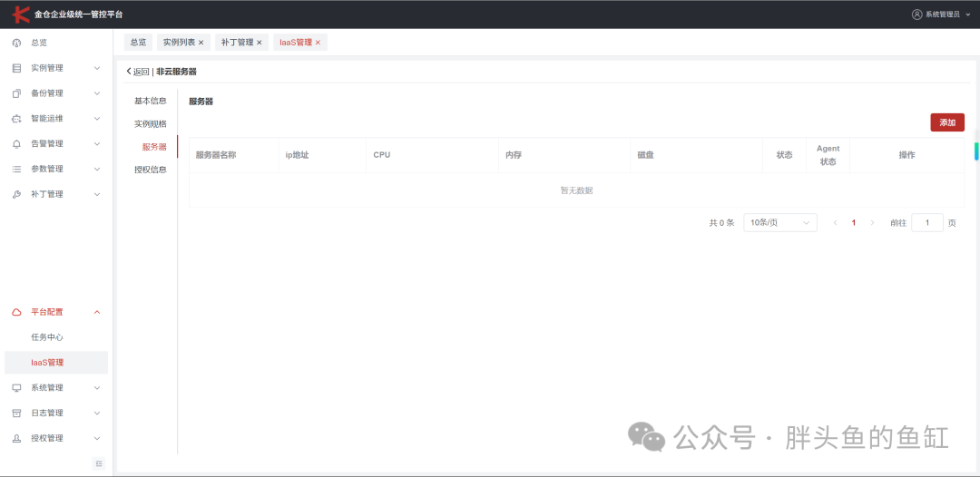This screenshot has width=980, height=477.
Task: Click the 返回 back arrow icon
Action: 129,71
